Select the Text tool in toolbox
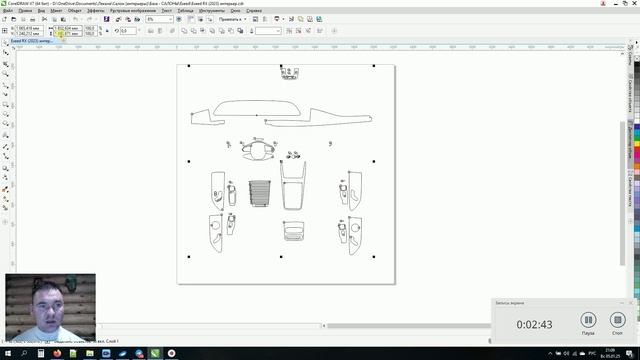 tap(5, 135)
